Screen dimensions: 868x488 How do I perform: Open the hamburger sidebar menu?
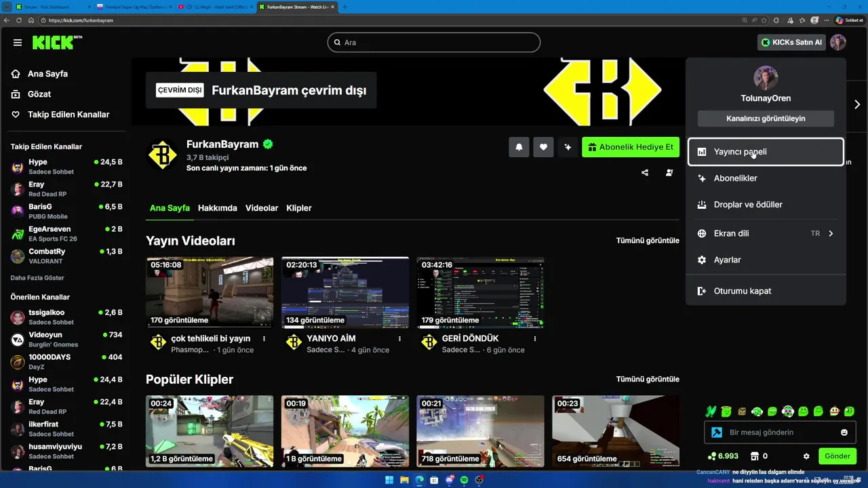click(x=18, y=42)
